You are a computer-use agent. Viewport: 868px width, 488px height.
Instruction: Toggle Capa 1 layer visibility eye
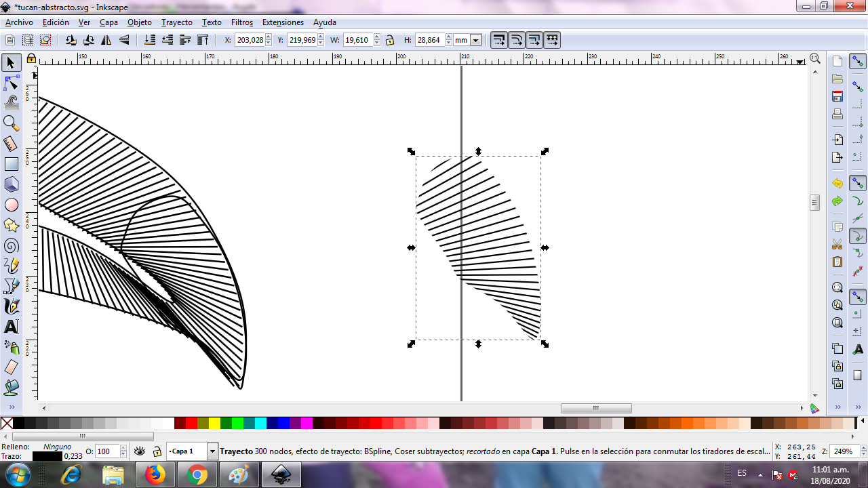(140, 451)
